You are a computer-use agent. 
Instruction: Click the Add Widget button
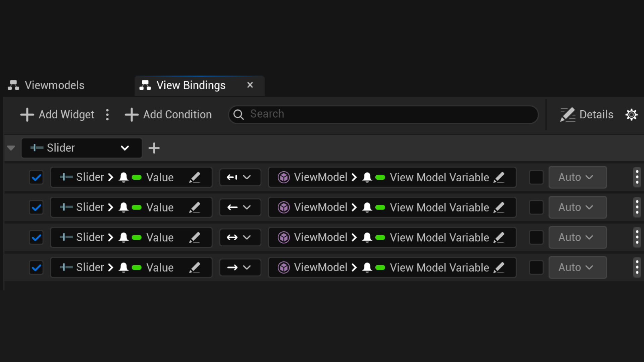tap(58, 115)
